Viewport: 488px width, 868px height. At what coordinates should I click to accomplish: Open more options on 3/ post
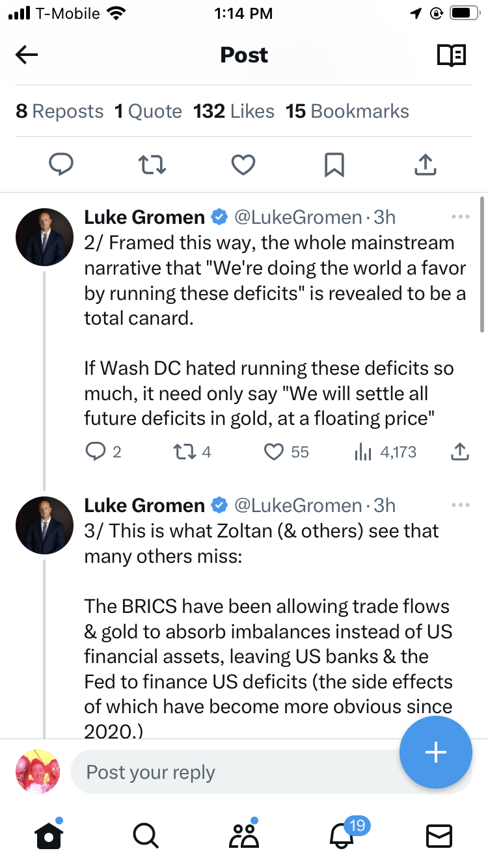click(460, 506)
